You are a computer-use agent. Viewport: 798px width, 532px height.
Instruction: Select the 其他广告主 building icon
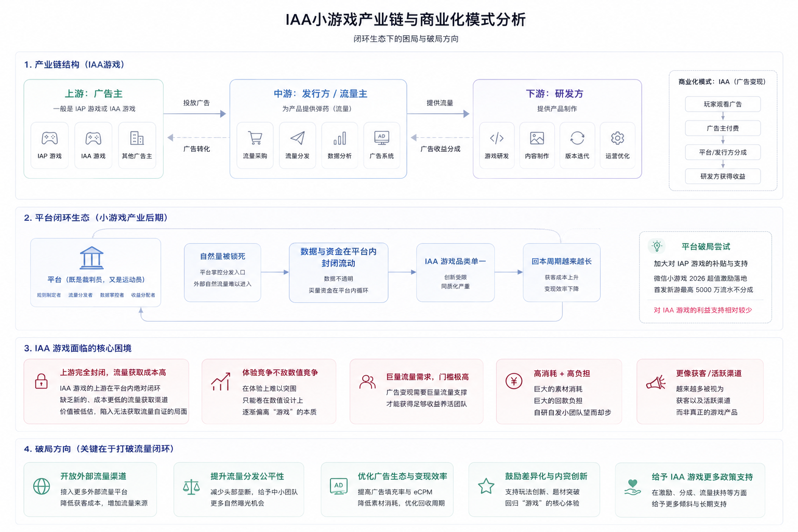[x=137, y=138]
